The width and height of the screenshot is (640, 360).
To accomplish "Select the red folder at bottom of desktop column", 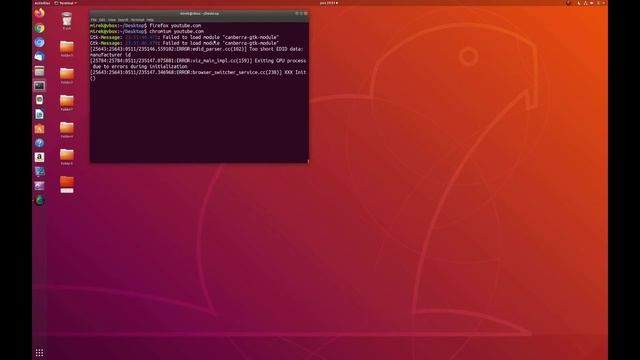I will [x=67, y=184].
